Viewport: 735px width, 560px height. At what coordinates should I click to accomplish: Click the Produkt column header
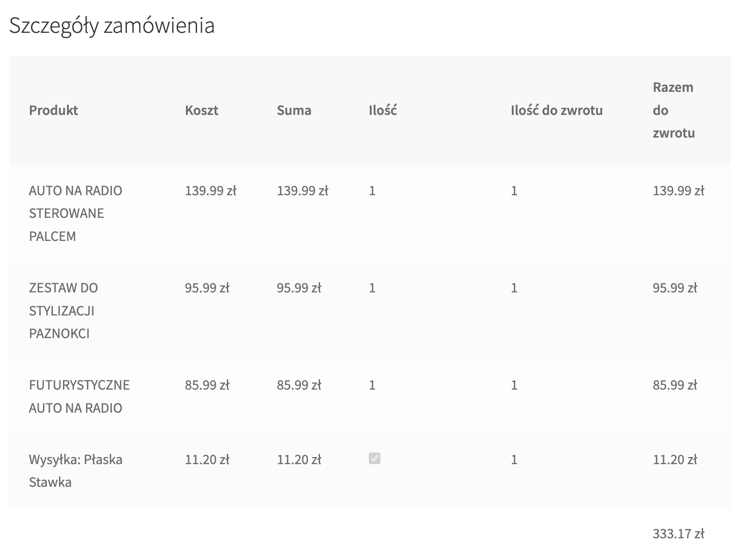coord(53,110)
